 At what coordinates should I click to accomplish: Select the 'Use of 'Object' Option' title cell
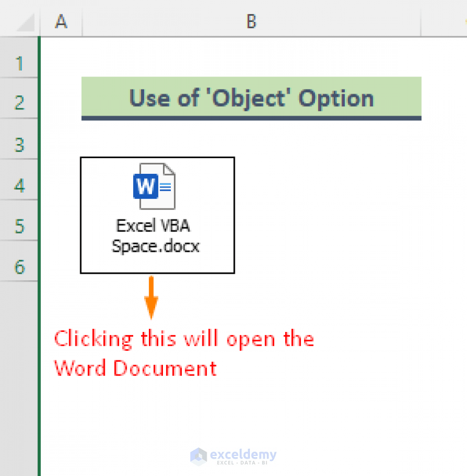[x=251, y=98]
